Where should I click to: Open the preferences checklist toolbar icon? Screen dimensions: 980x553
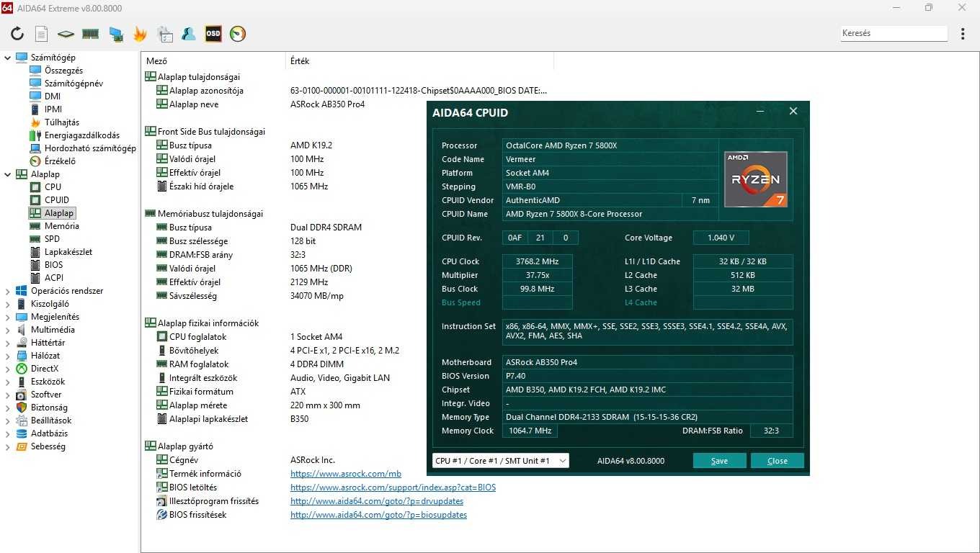tap(164, 33)
